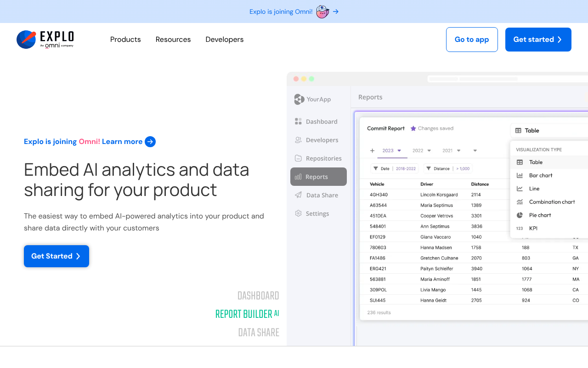The height and width of the screenshot is (368, 588).
Task: Toggle the Date 2018-2022 filter chip
Action: [395, 168]
